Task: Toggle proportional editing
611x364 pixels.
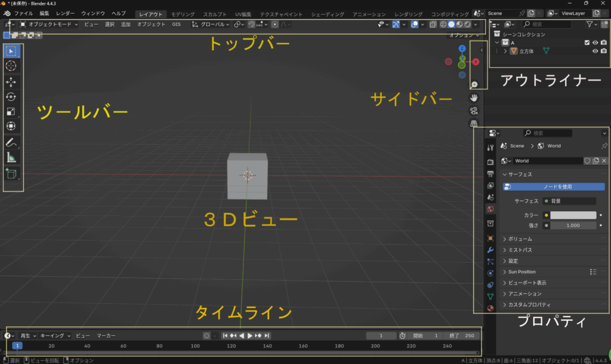Action: 274,24
